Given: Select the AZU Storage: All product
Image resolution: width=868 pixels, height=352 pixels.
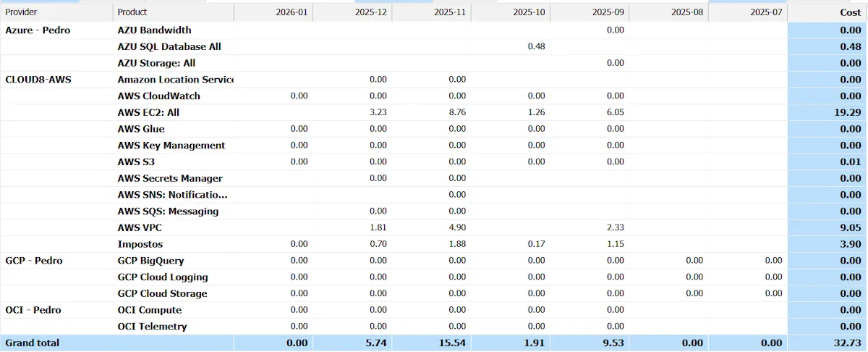Looking at the screenshot, I should [156, 63].
